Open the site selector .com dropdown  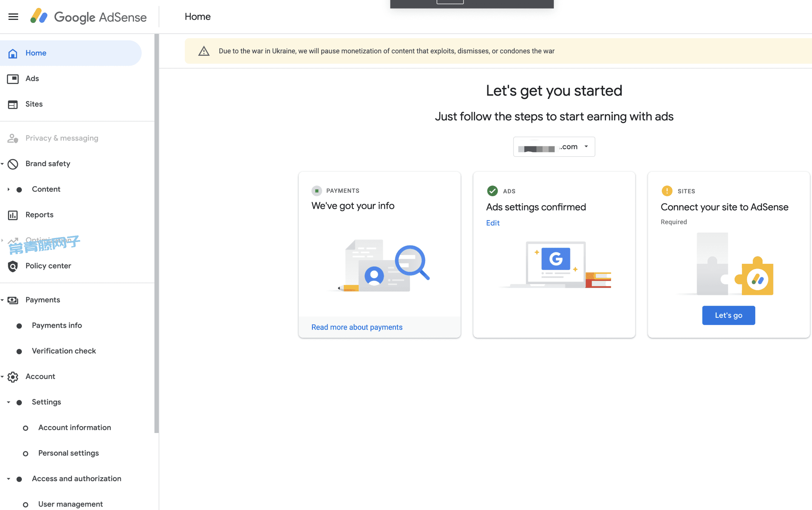tap(554, 146)
